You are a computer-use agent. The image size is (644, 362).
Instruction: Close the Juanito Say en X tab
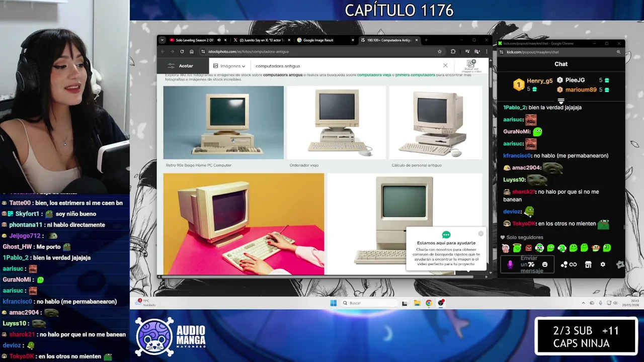pyautogui.click(x=289, y=40)
